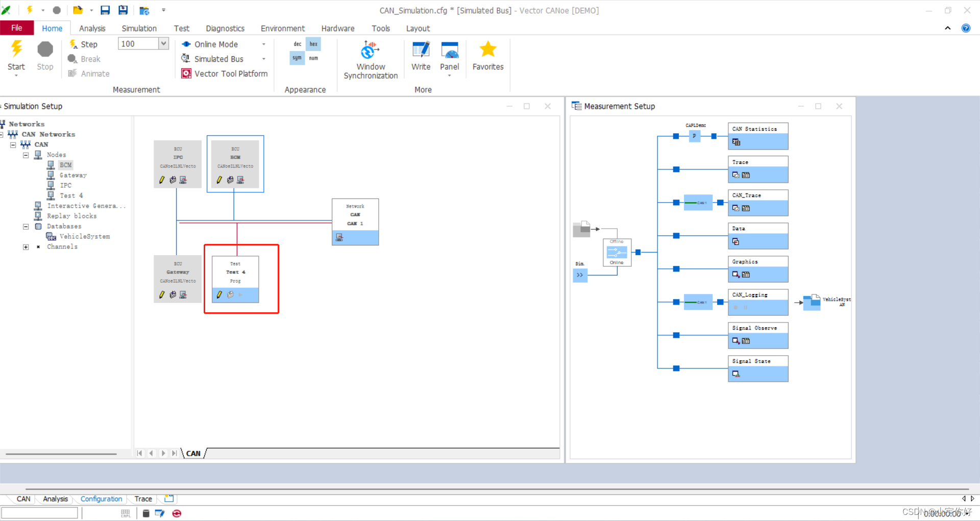Collapse the Databases tree node
The width and height of the screenshot is (980, 521).
(26, 227)
